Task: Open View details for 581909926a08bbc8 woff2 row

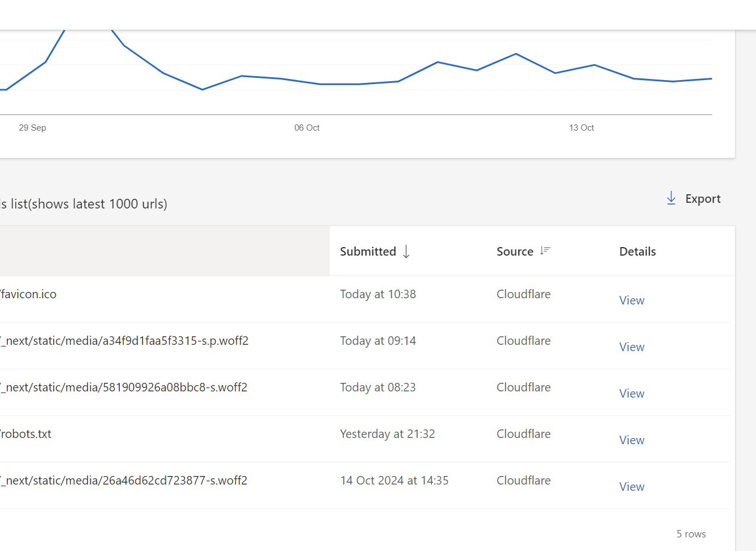Action: tap(632, 394)
